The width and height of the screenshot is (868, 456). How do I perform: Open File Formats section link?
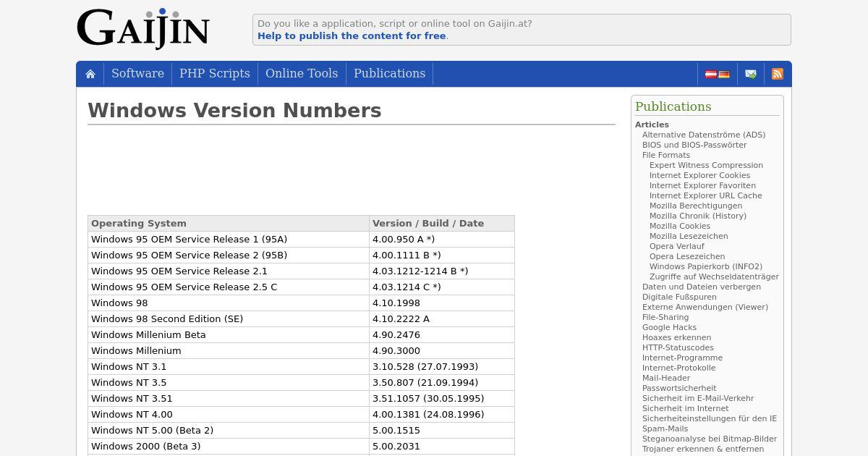[666, 155]
